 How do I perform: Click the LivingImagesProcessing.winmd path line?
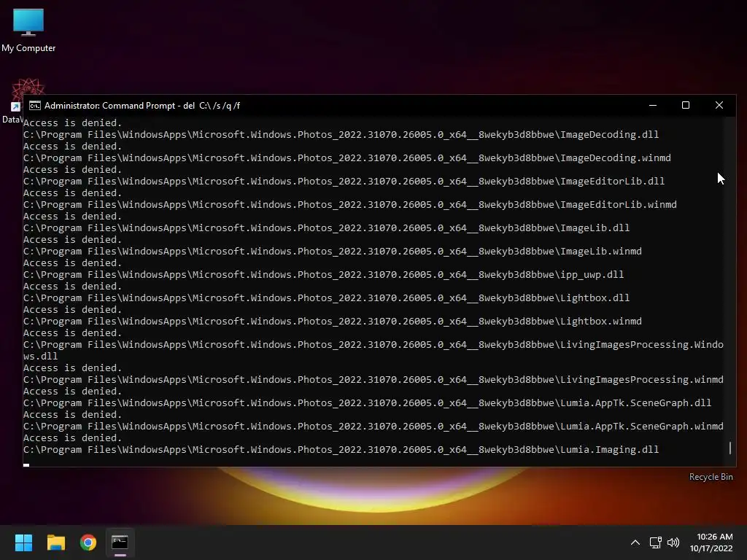pyautogui.click(x=373, y=380)
